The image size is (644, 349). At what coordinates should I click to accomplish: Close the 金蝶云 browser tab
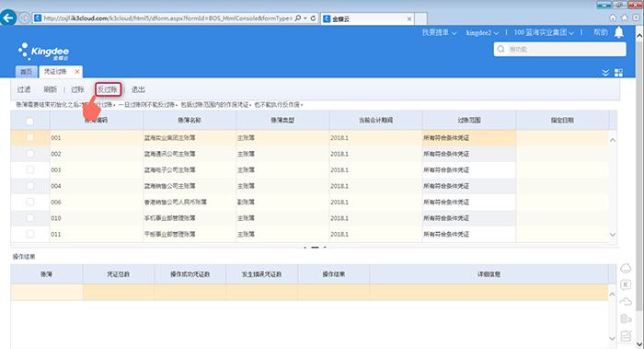click(409, 19)
